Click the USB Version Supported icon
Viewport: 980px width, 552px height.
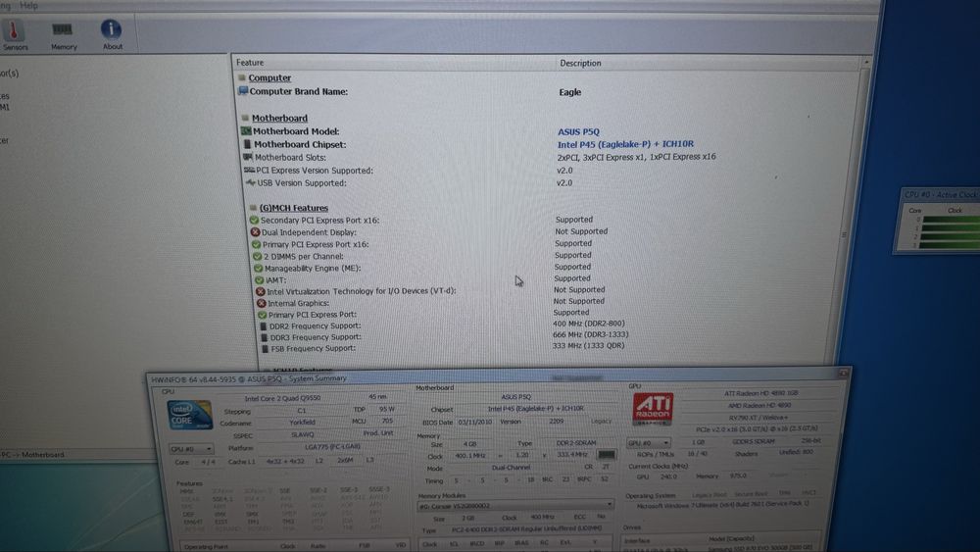[x=251, y=183]
